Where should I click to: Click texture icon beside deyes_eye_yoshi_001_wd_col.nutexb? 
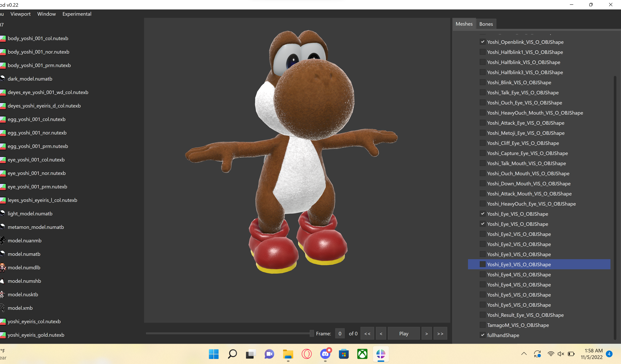click(3, 92)
